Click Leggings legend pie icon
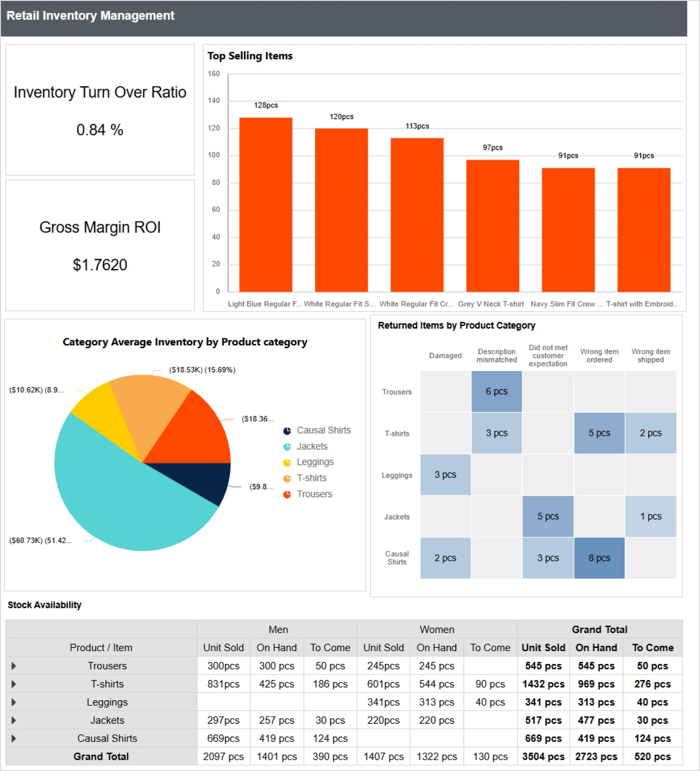This screenshot has height=771, width=700. pyautogui.click(x=287, y=462)
